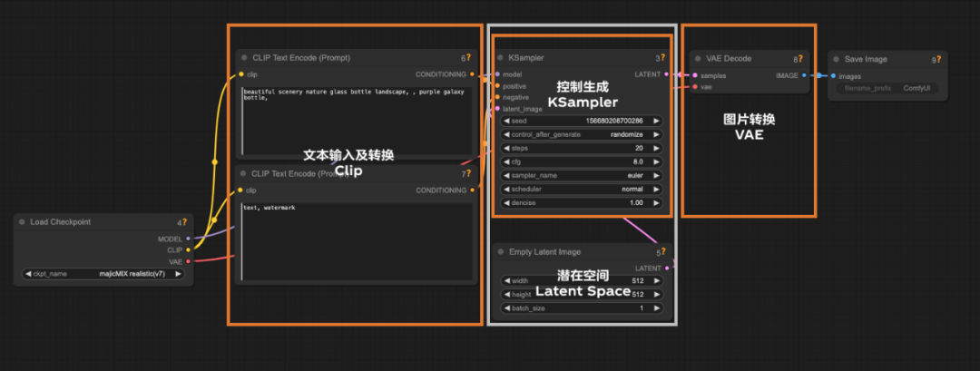Click the model input port on KSampler
This screenshot has height=371, width=980.
tap(497, 74)
